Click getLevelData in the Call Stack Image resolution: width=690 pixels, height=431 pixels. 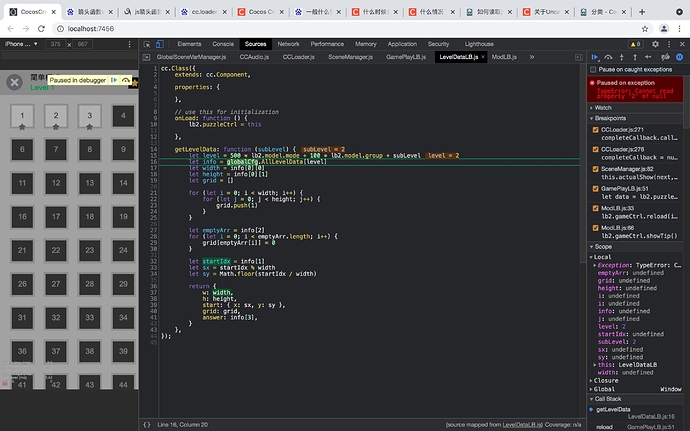(614, 410)
